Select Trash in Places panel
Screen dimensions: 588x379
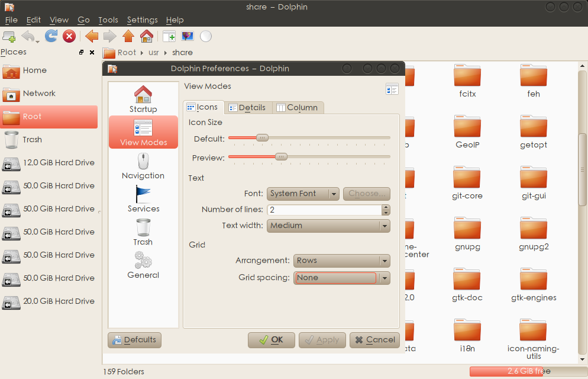49,140
